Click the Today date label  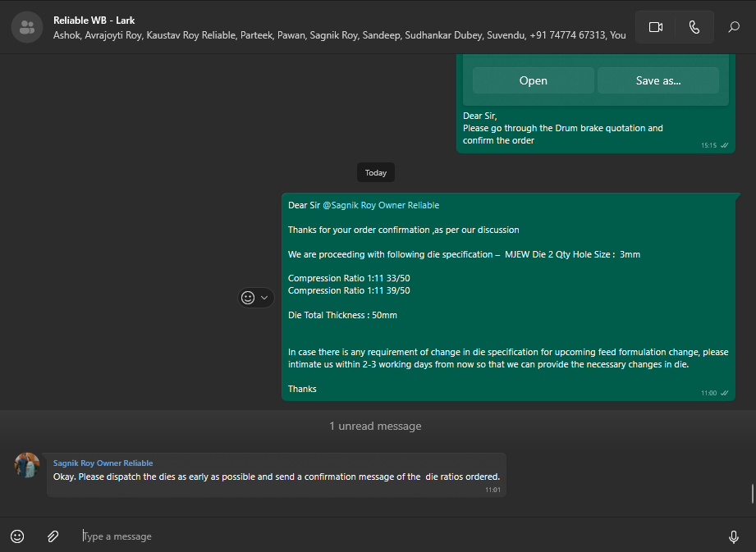click(376, 173)
